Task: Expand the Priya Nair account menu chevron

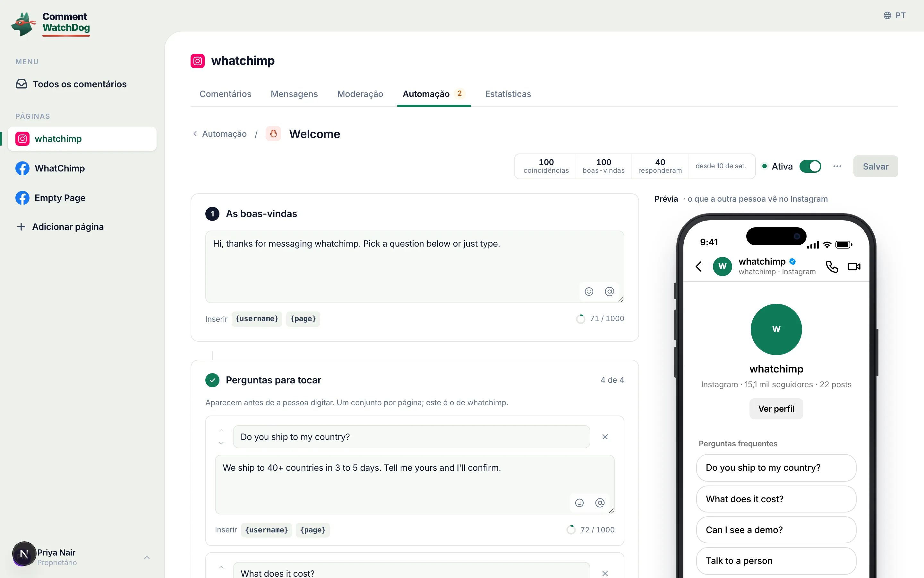Action: point(147,557)
